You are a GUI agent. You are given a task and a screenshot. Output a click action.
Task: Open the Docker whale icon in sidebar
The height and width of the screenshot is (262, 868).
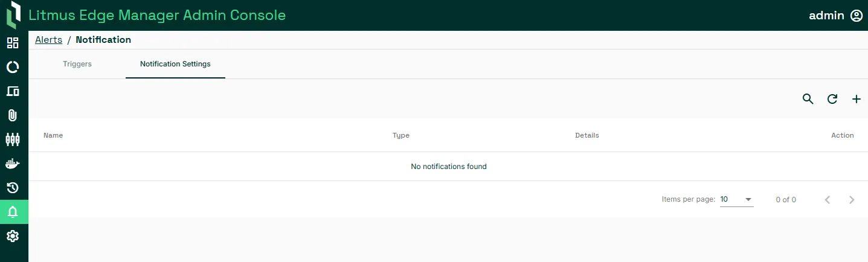[x=13, y=164]
